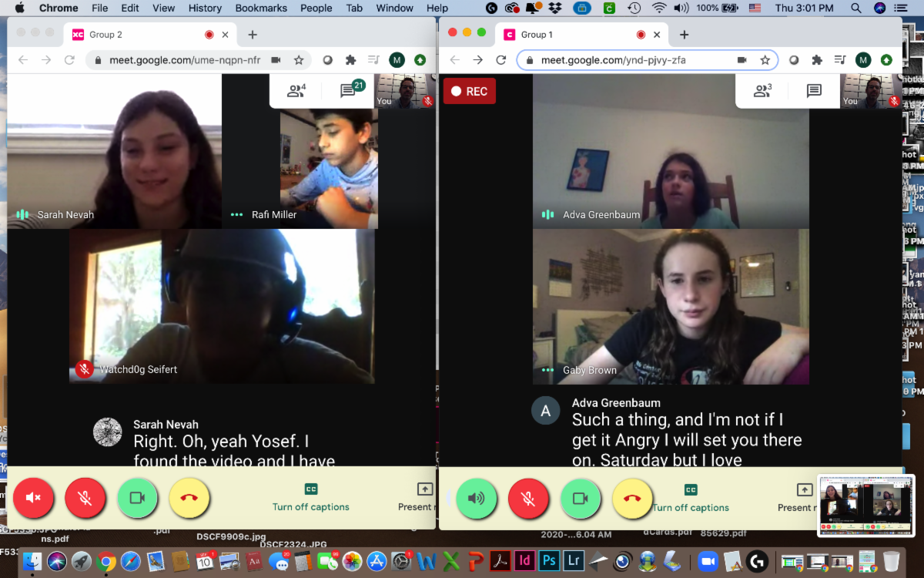Image resolution: width=924 pixels, height=578 pixels.
Task: Reload the page in Group 2 window
Action: click(x=69, y=60)
